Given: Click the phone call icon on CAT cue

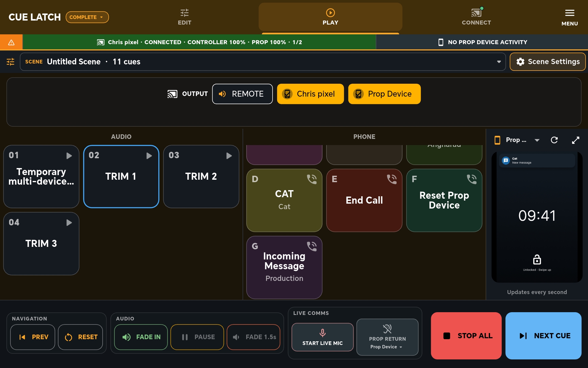Looking at the screenshot, I should [x=312, y=179].
